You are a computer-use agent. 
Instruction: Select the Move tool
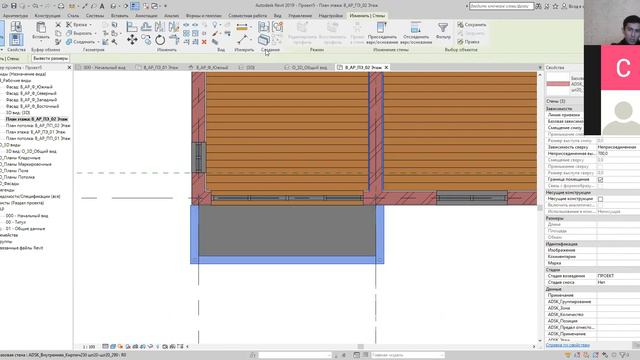coord(132,40)
